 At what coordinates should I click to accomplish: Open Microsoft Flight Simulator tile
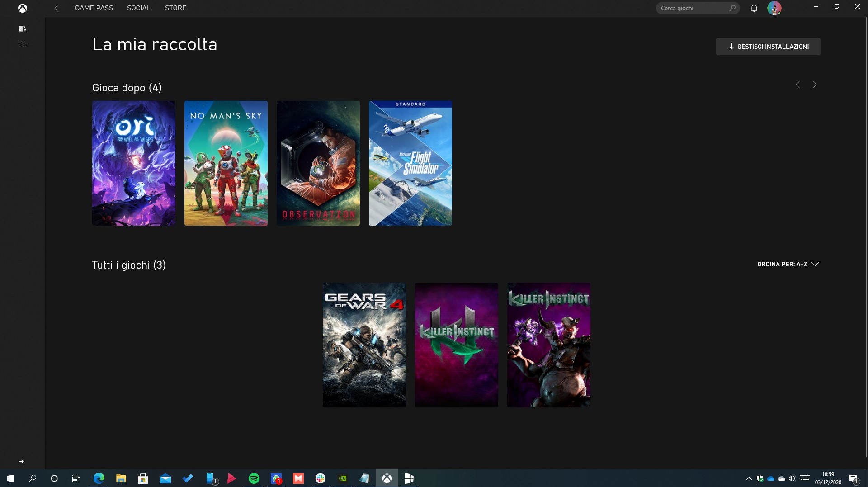pos(410,163)
